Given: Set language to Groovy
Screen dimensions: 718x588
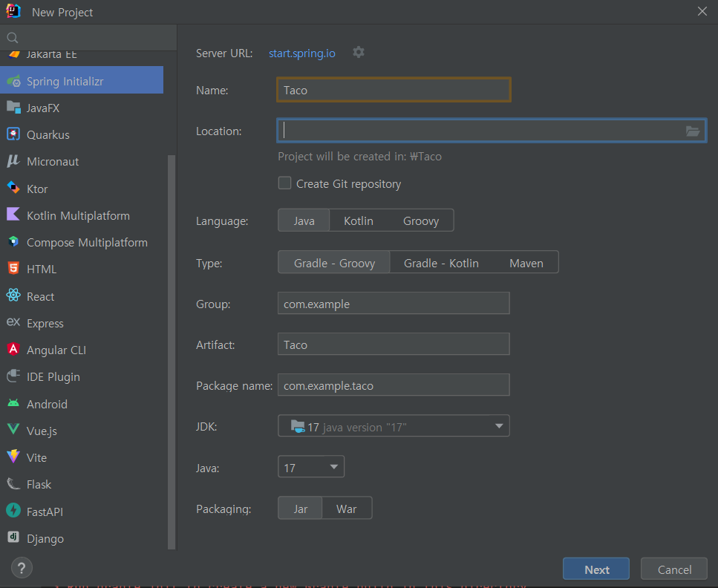Looking at the screenshot, I should tap(421, 220).
